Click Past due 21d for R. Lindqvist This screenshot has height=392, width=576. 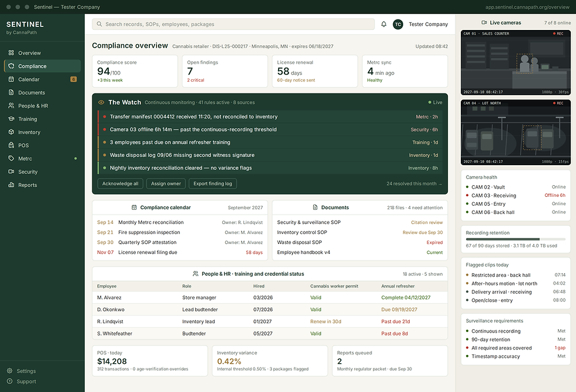coord(395,321)
